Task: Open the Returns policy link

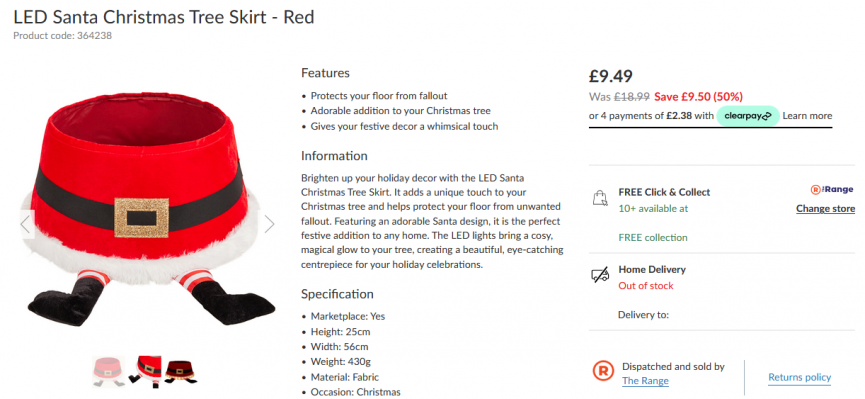Action: tap(799, 377)
